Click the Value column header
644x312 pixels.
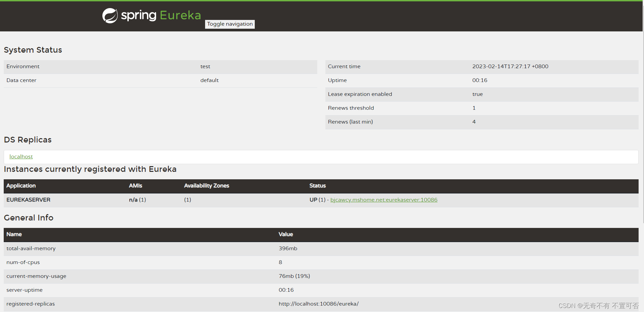pos(286,234)
